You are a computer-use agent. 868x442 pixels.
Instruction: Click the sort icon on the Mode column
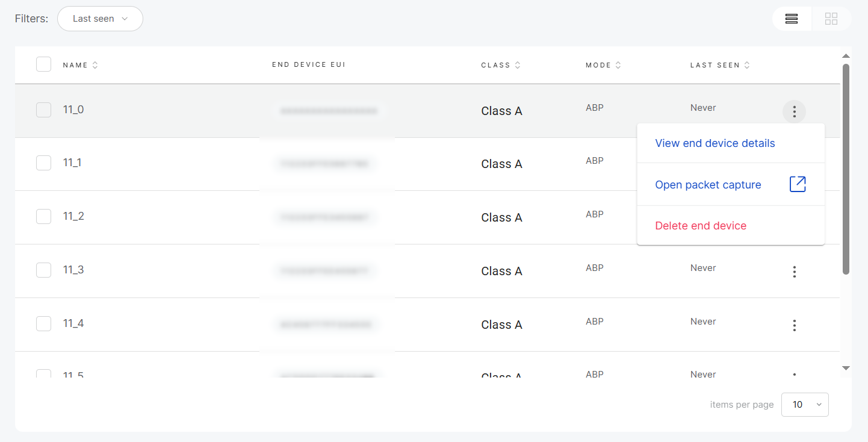point(619,64)
